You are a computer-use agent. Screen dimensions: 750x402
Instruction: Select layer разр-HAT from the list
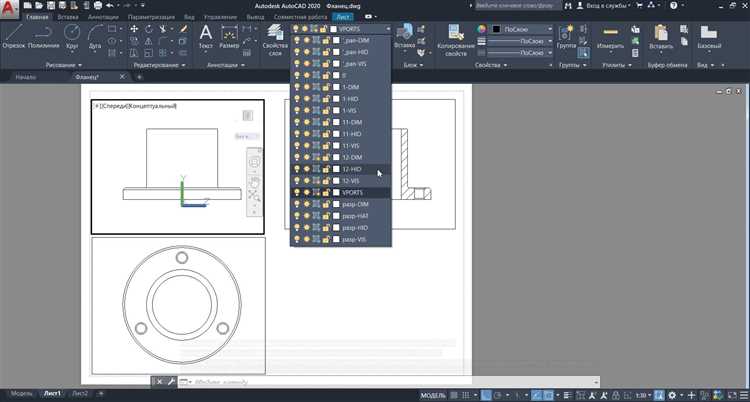click(356, 216)
